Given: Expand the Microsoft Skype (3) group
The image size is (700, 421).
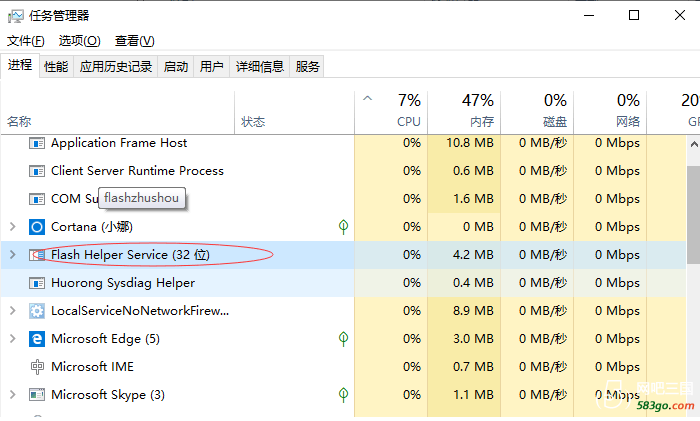Looking at the screenshot, I should [13, 395].
